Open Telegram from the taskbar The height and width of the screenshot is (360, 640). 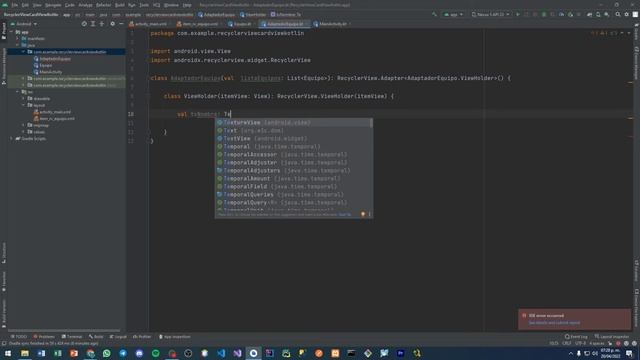[123, 353]
